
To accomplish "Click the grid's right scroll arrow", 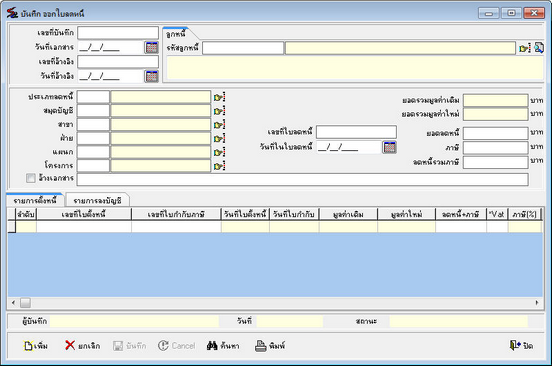I will pos(537,303).
